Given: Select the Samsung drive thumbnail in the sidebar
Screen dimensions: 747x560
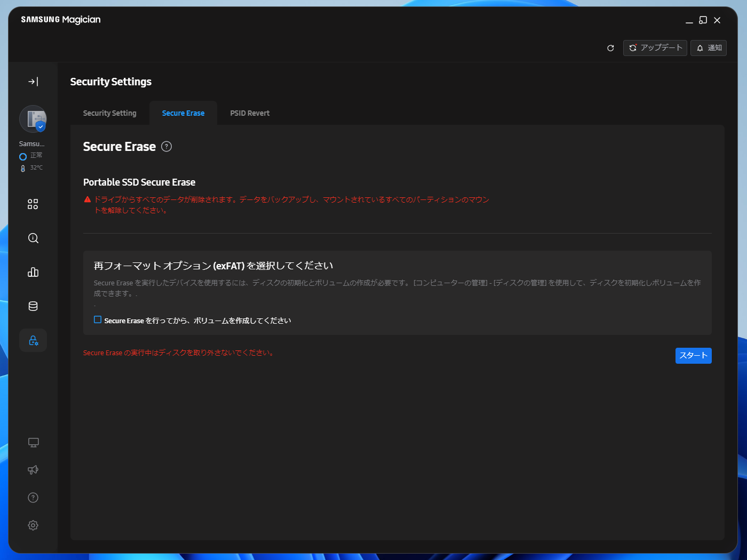Looking at the screenshot, I should (x=33, y=118).
